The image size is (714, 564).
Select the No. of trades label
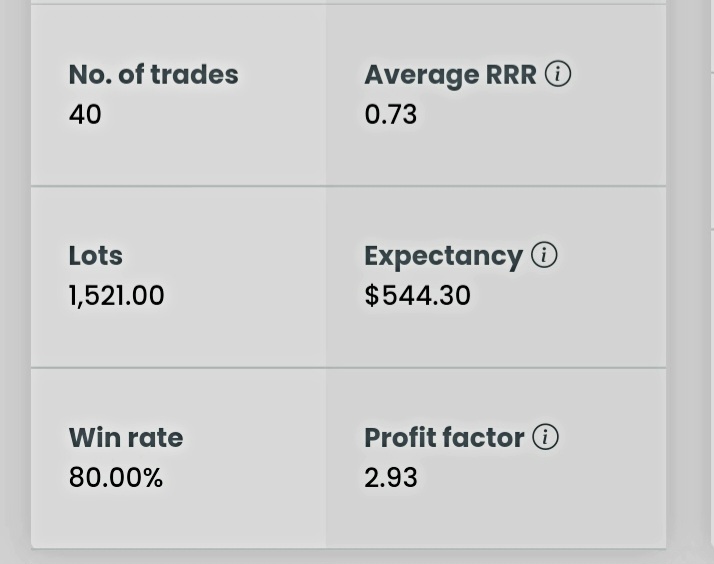(153, 75)
